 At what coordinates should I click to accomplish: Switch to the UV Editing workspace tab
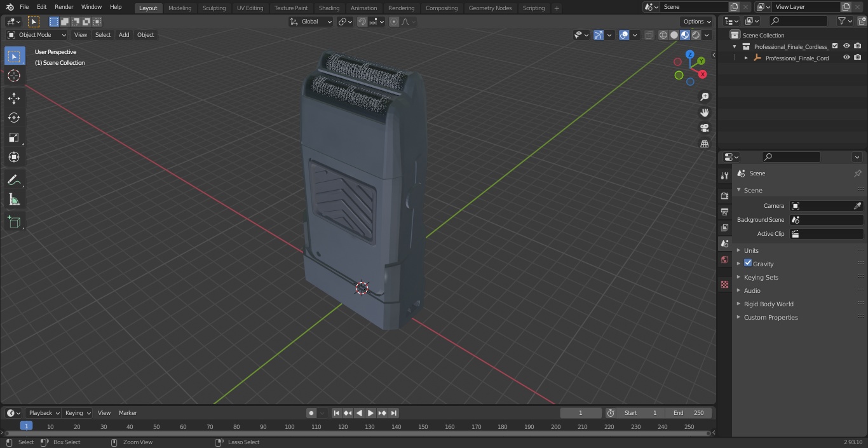[250, 8]
